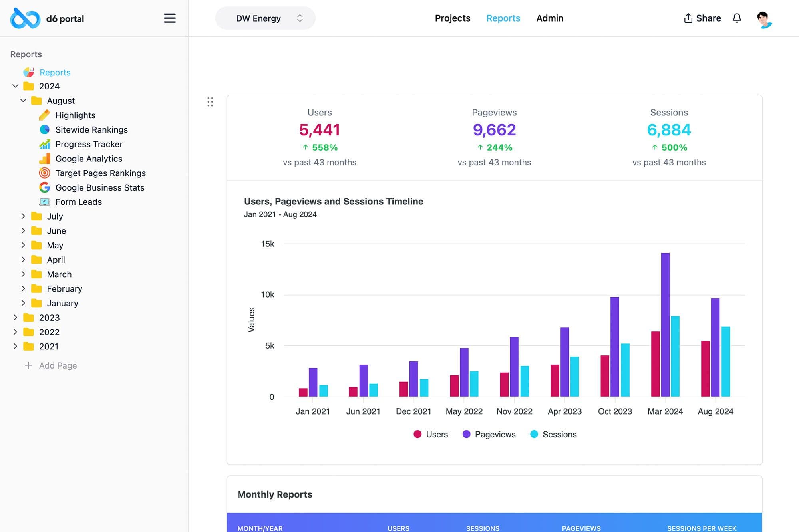Click the Sitewide Rankings globe icon
Image resolution: width=799 pixels, height=532 pixels.
[44, 129]
